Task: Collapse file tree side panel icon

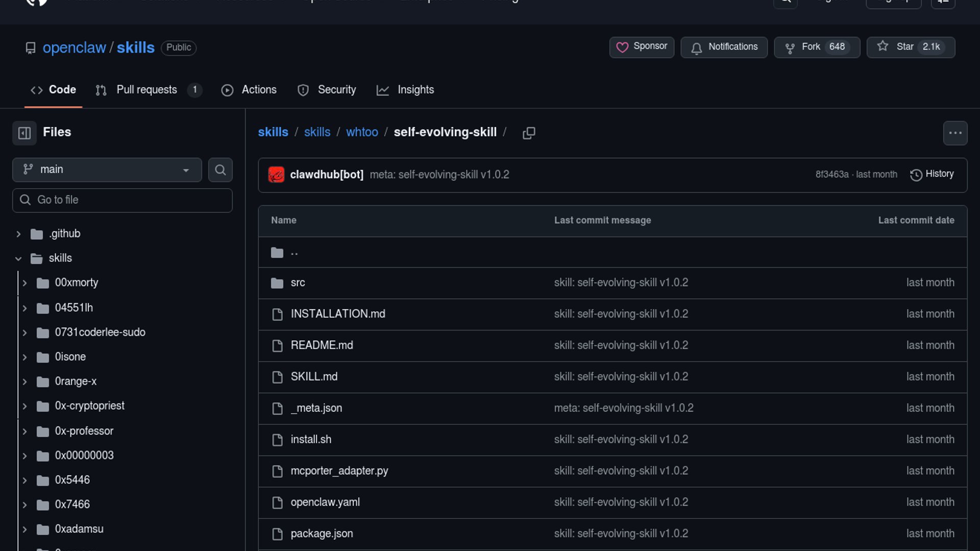Action: [x=24, y=133]
